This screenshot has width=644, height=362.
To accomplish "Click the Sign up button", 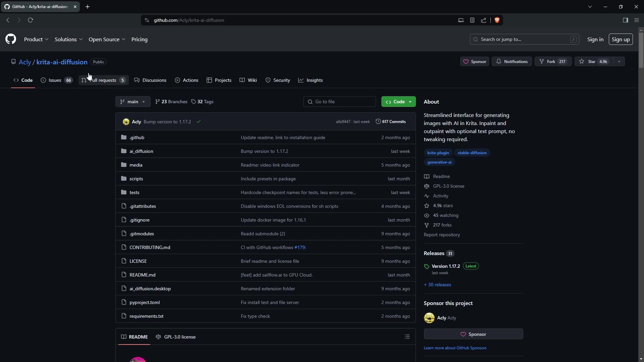I will [621, 39].
